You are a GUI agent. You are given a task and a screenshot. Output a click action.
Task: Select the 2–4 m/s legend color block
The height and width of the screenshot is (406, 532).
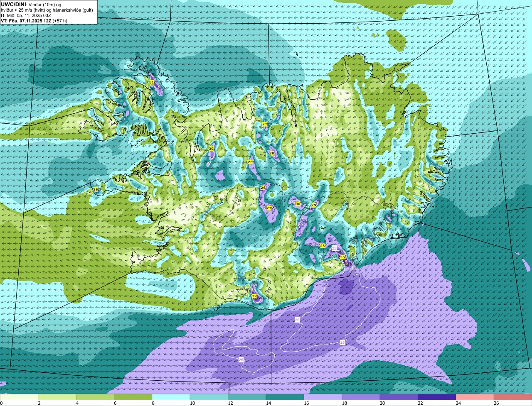57,397
